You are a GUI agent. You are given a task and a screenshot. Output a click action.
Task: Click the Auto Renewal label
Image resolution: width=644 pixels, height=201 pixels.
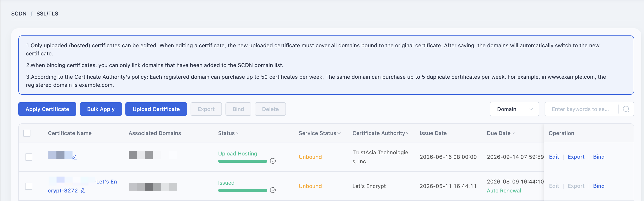[504, 190]
